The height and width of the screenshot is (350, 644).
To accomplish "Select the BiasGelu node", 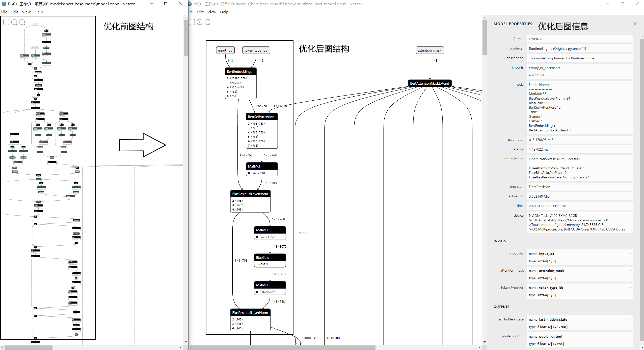I will coord(262,257).
